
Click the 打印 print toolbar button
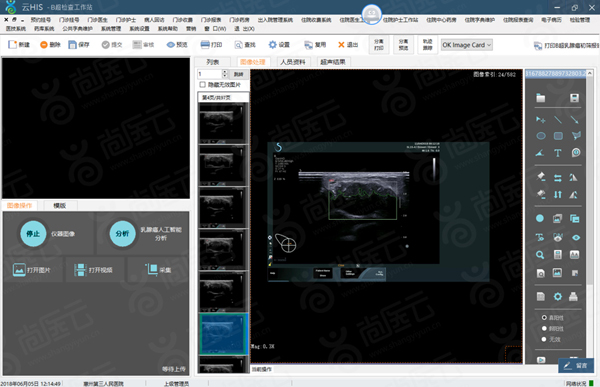(x=212, y=45)
